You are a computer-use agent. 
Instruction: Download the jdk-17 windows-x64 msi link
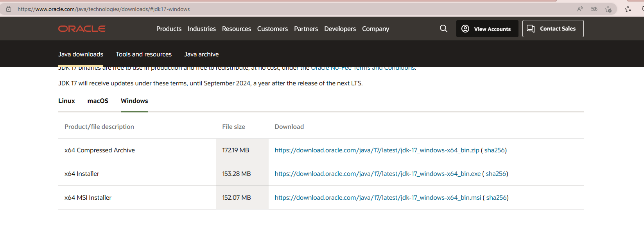pos(378,197)
